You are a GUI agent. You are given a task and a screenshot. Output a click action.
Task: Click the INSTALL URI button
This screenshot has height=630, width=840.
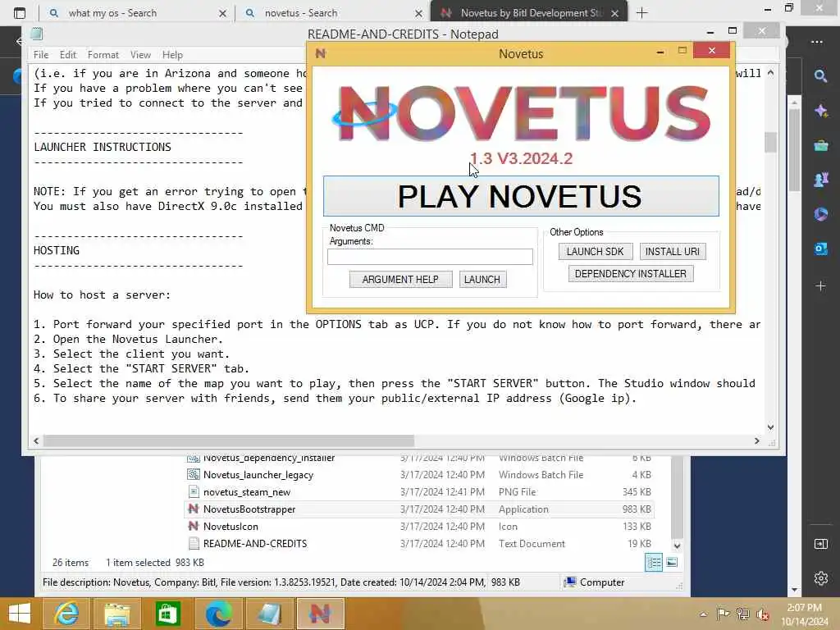[673, 251]
